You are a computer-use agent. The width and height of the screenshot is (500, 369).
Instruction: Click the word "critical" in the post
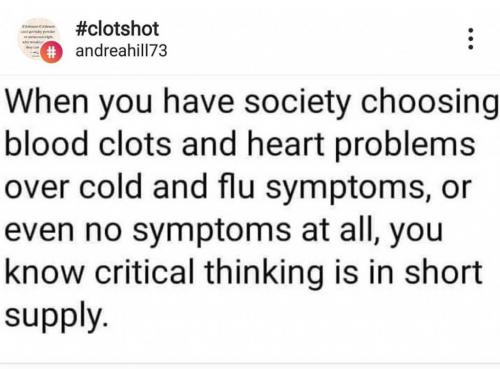[x=144, y=272]
